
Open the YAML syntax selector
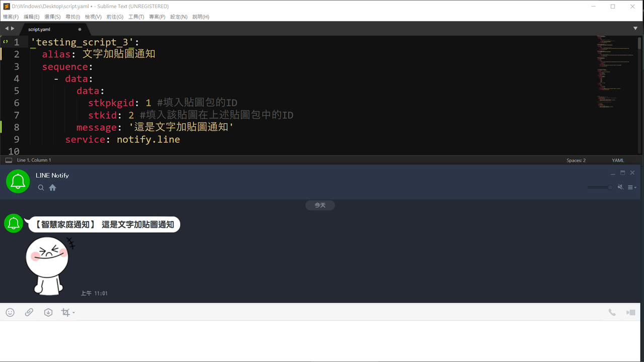618,160
